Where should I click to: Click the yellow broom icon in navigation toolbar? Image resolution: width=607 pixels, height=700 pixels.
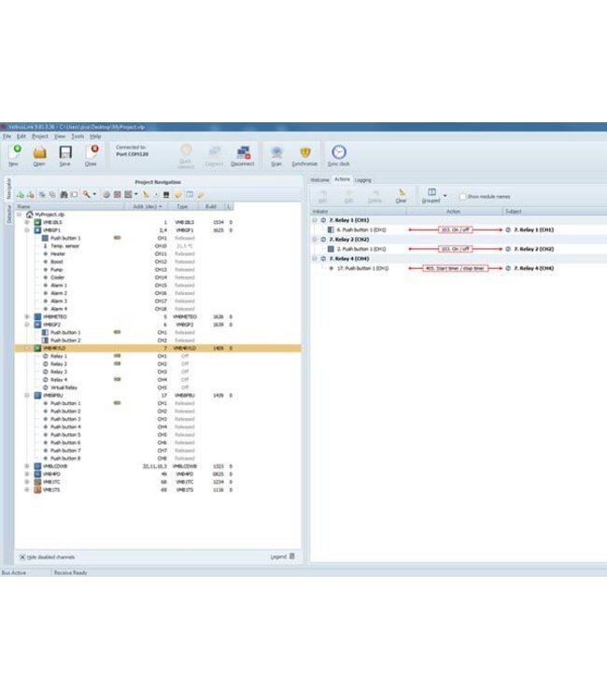point(146,195)
